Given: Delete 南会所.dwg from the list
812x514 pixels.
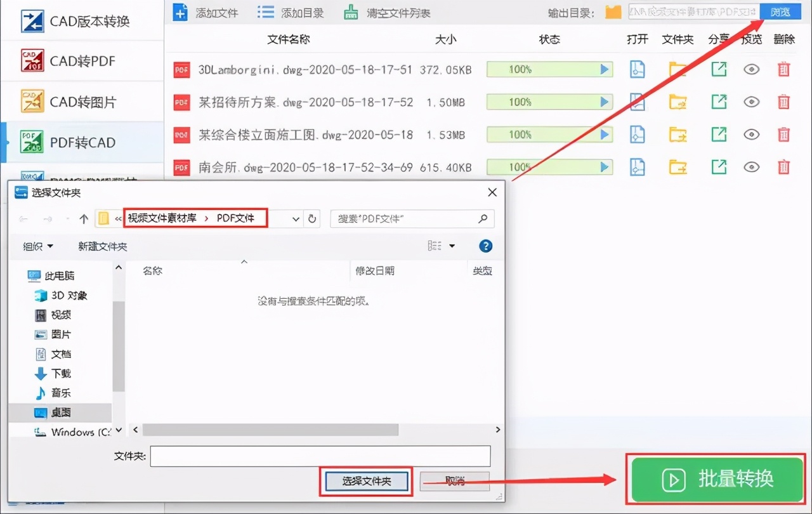Looking at the screenshot, I should coord(784,167).
